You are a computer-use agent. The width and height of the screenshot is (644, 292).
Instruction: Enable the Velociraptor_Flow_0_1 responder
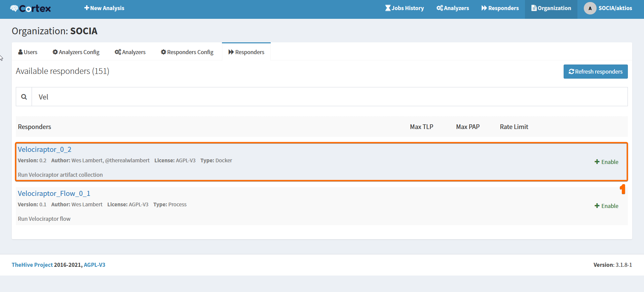tap(606, 206)
